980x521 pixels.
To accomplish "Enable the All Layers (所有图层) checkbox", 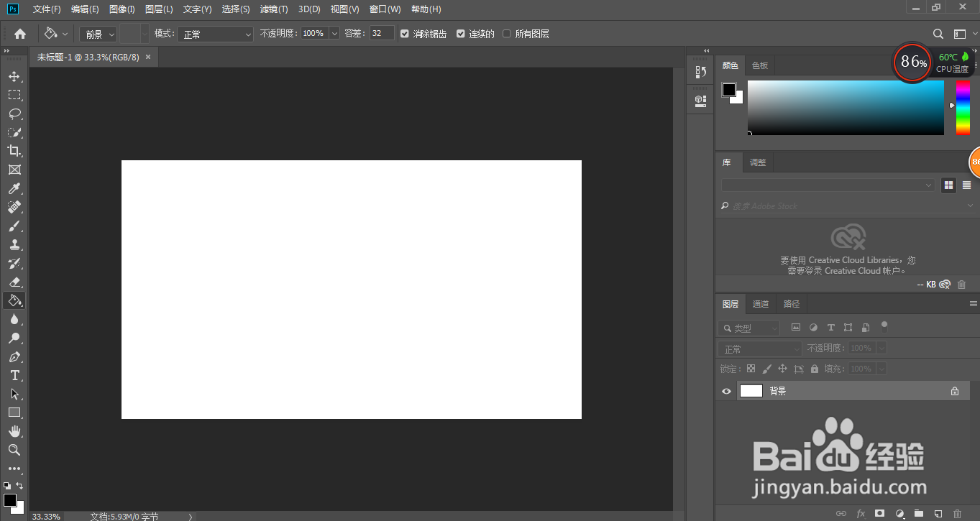I will tap(507, 34).
